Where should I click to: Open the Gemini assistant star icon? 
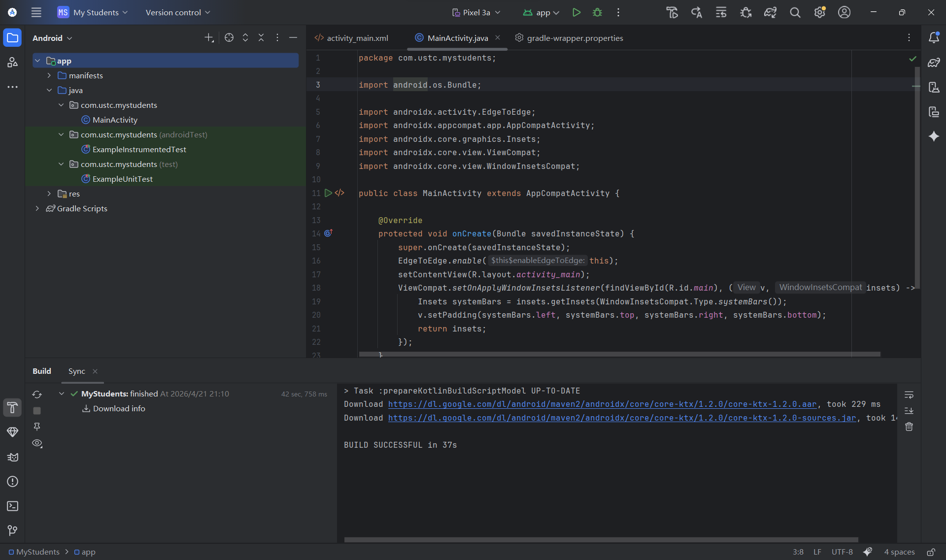tap(934, 136)
